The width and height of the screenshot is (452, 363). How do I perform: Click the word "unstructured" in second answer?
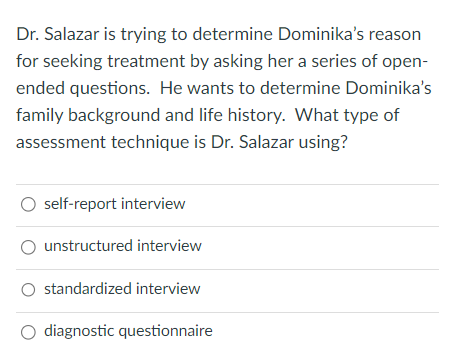pos(89,246)
